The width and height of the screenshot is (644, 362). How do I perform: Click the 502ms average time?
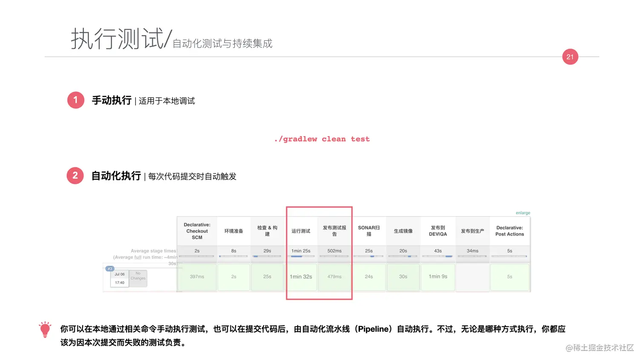[x=334, y=251]
